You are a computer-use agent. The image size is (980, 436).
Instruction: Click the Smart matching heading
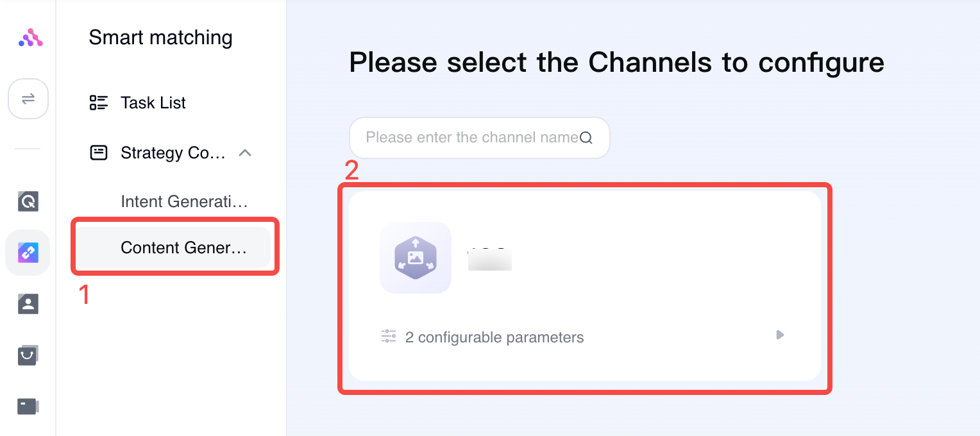(x=160, y=38)
